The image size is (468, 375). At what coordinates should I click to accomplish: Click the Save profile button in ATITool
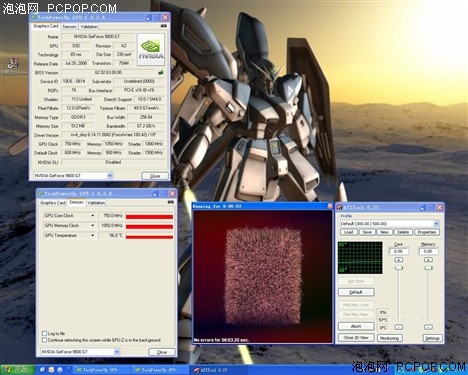367,232
